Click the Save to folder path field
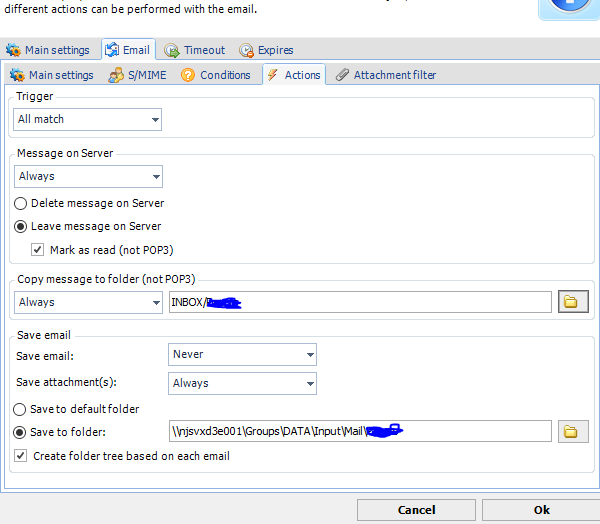Viewport: 600px width, 524px height. pyautogui.click(x=360, y=431)
